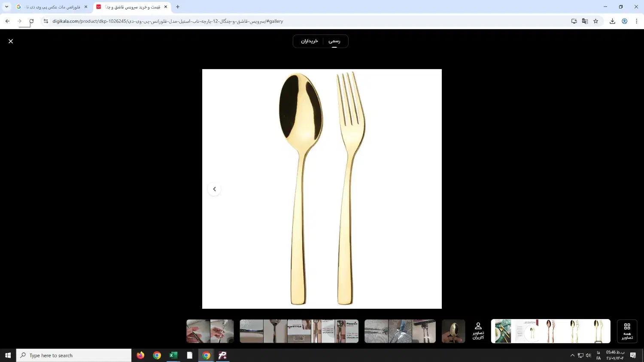Open Chrome tab search dropdown

click(x=6, y=7)
